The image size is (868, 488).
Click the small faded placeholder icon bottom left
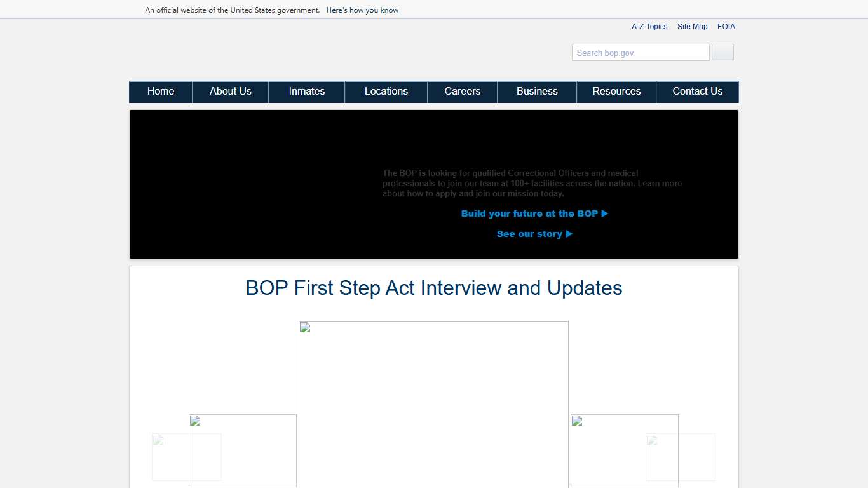(x=156, y=440)
